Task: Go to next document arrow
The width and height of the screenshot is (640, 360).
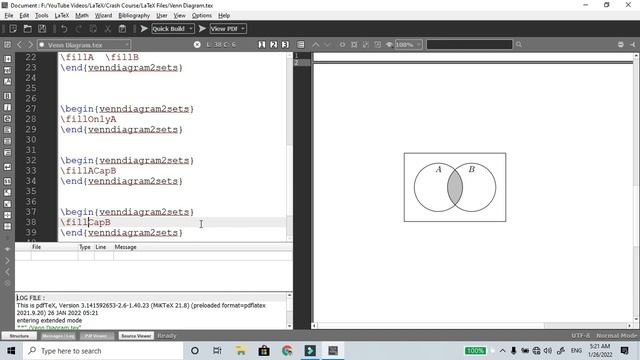Action: (x=30, y=44)
